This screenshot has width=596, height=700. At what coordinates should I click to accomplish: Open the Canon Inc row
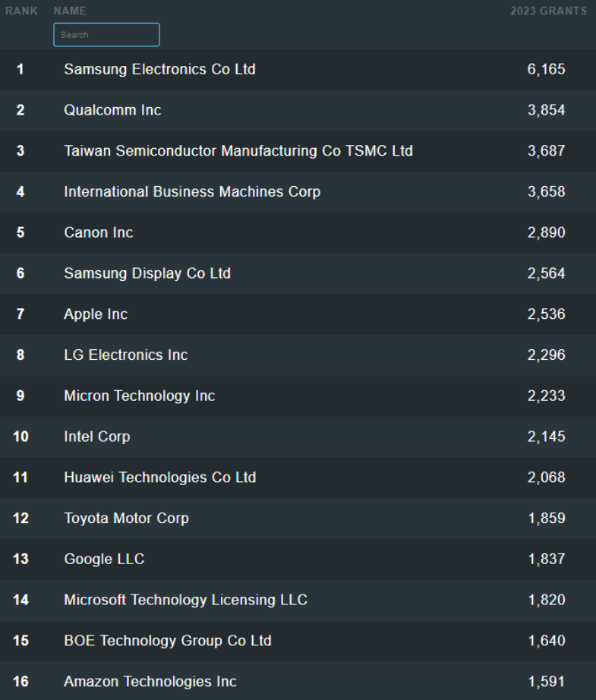pos(98,233)
